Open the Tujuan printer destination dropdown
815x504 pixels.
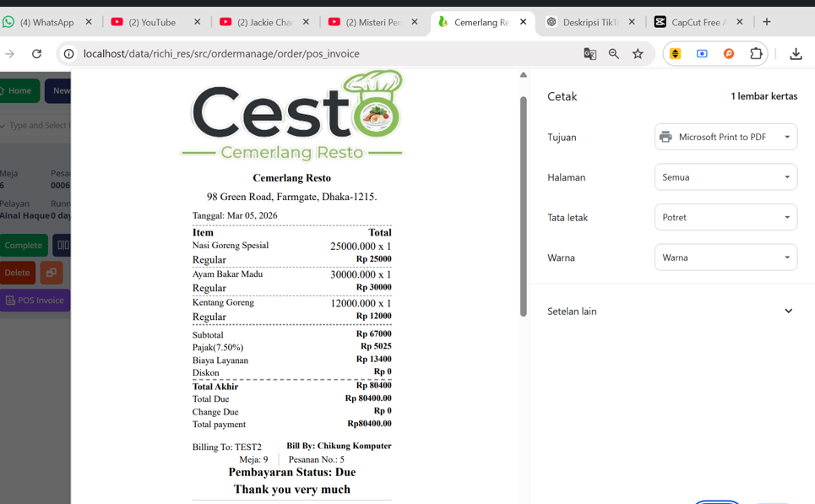[725, 137]
